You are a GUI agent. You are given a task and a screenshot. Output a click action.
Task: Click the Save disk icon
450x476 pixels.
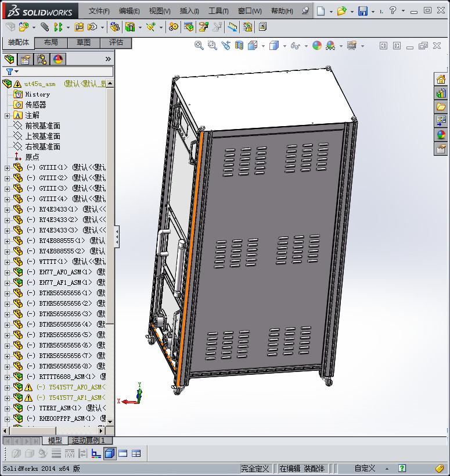click(362, 11)
